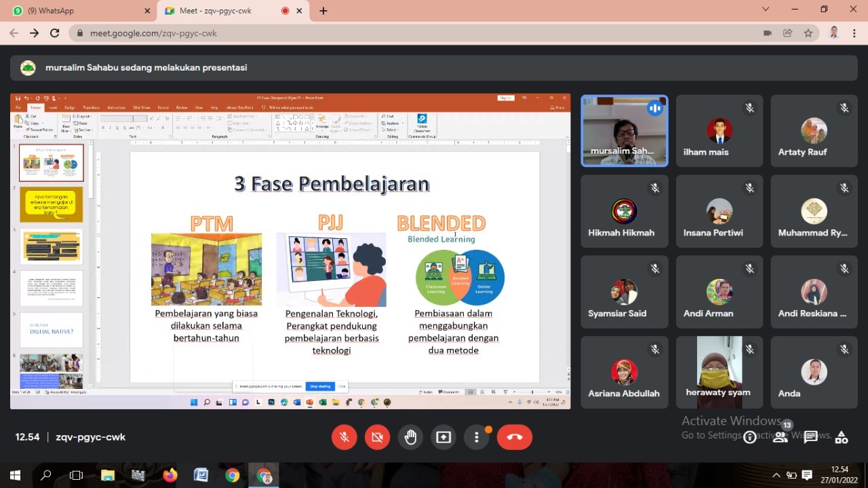Click the camera permission icon in address bar

768,33
